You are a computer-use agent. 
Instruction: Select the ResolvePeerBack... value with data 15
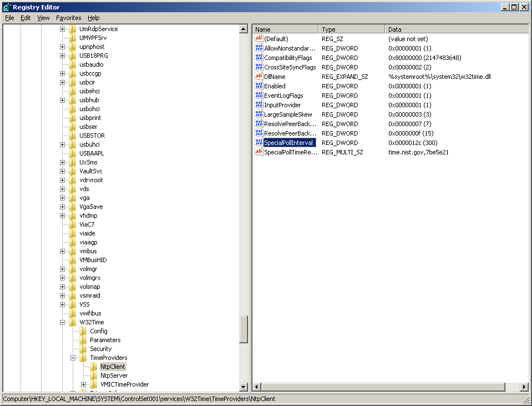(290, 133)
